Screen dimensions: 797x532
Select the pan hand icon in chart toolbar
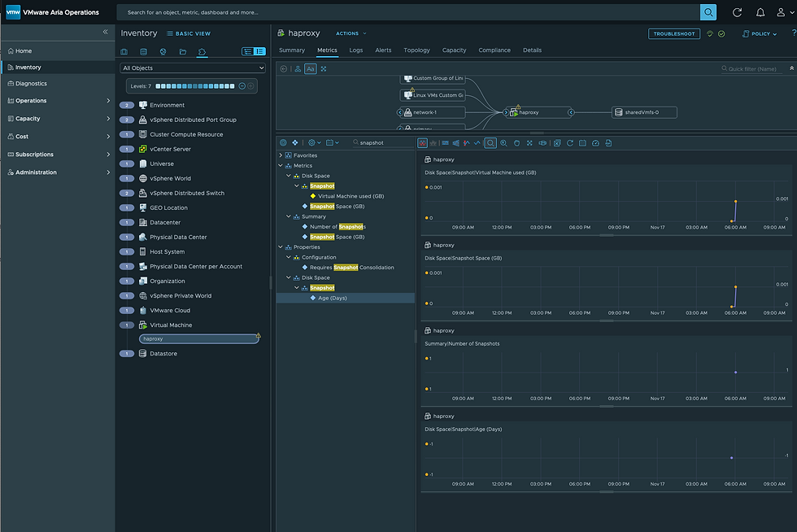516,142
